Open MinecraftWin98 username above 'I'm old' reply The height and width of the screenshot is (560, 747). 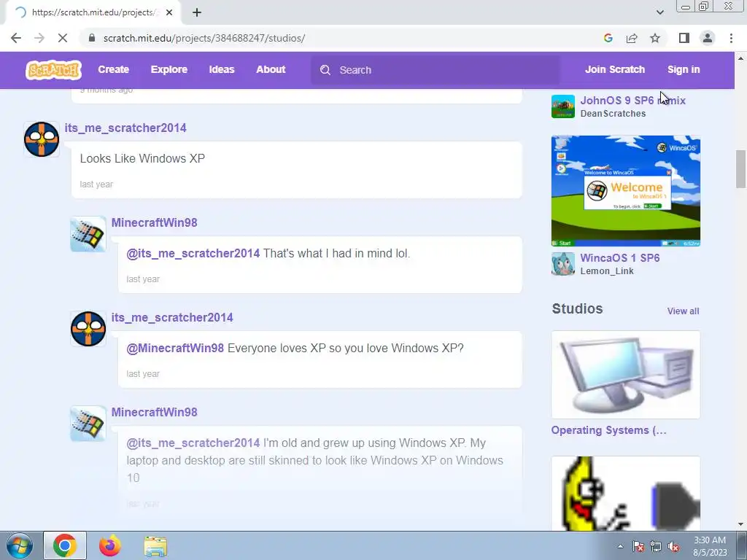pos(155,413)
